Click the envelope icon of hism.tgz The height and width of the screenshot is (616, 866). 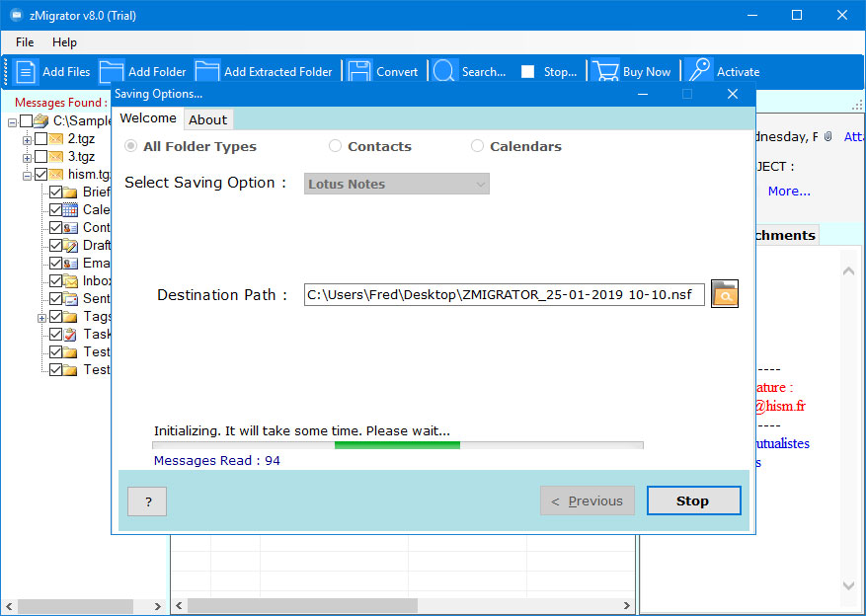[55, 175]
